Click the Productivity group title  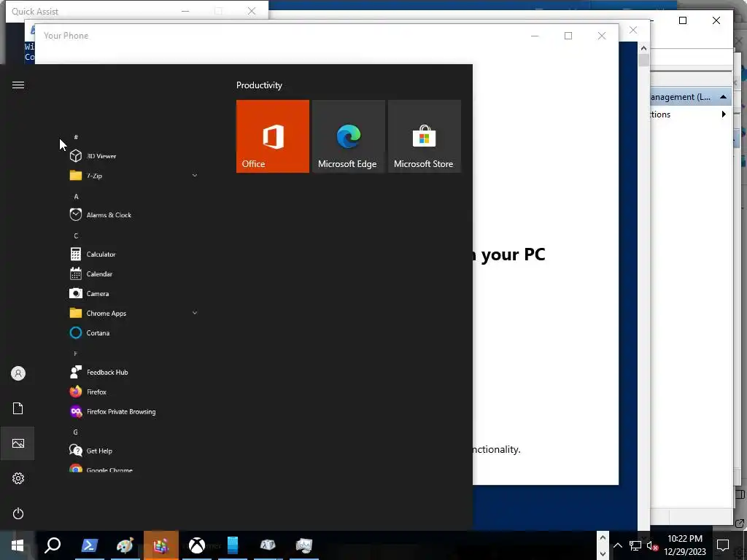[259, 85]
